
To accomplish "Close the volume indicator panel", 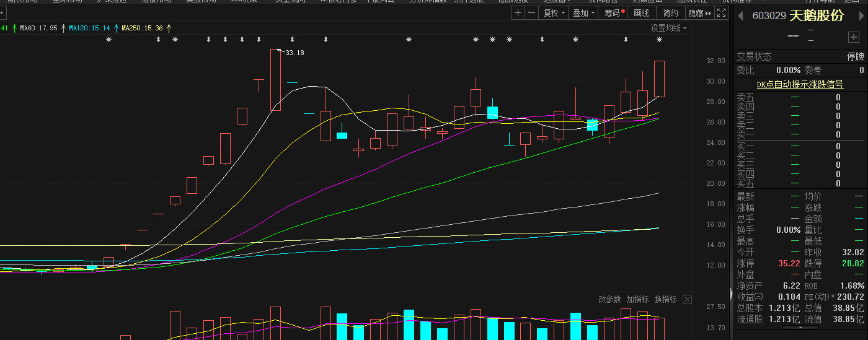I will click(687, 300).
